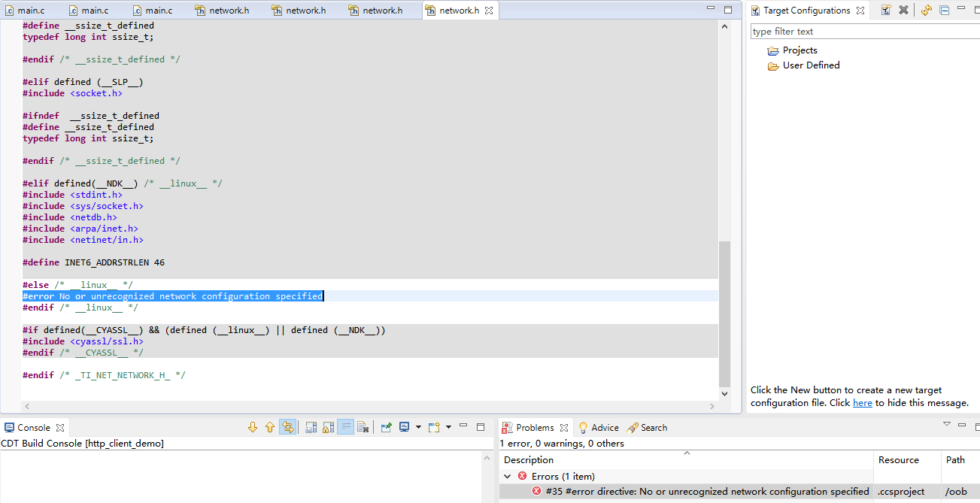Image resolution: width=980 pixels, height=503 pixels.
Task: Refresh the Target Configurations view
Action: pos(927,11)
